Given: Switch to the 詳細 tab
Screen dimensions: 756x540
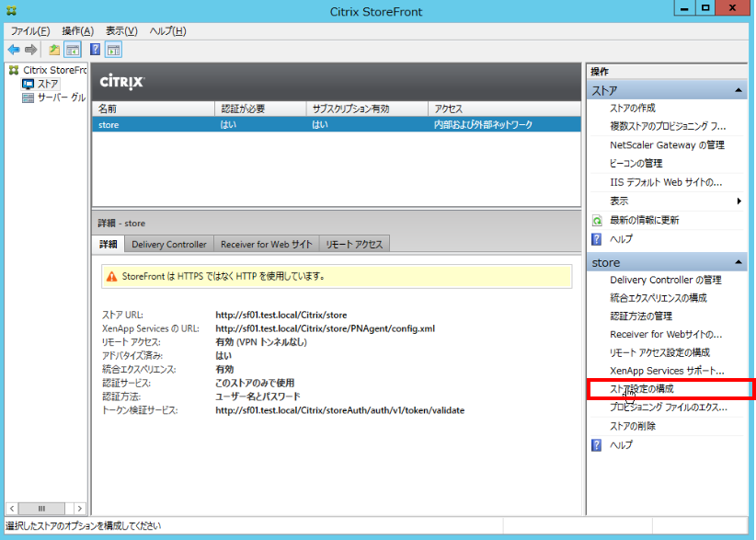Looking at the screenshot, I should 109,245.
